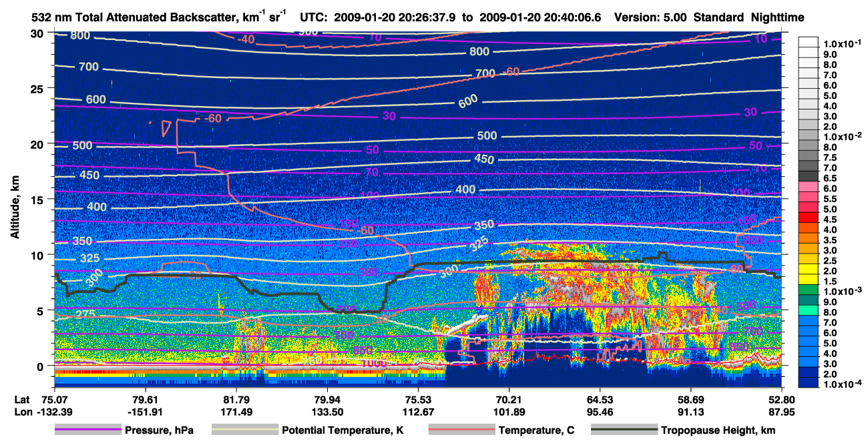Click longitude value 101.89
868x445 pixels.
tap(509, 412)
